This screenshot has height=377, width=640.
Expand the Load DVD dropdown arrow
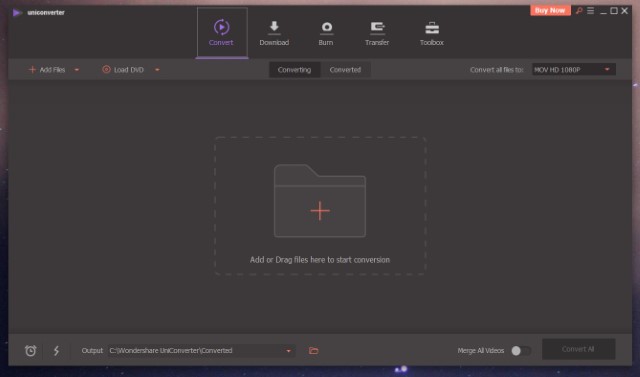[x=157, y=70]
